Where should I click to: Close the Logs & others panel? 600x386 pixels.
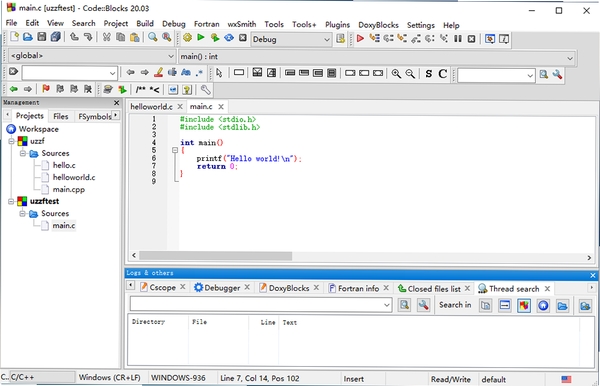click(x=593, y=275)
